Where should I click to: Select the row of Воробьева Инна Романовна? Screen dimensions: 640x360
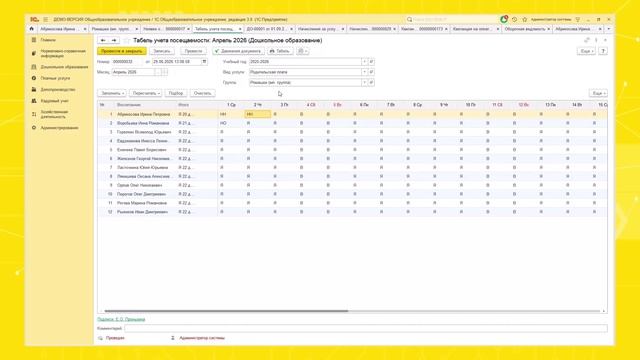[352, 123]
